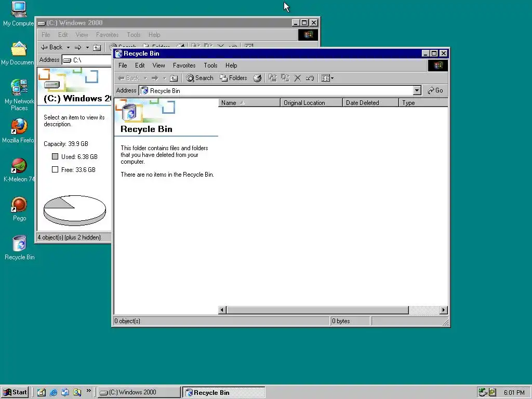Sort by the Name column header

pos(249,103)
